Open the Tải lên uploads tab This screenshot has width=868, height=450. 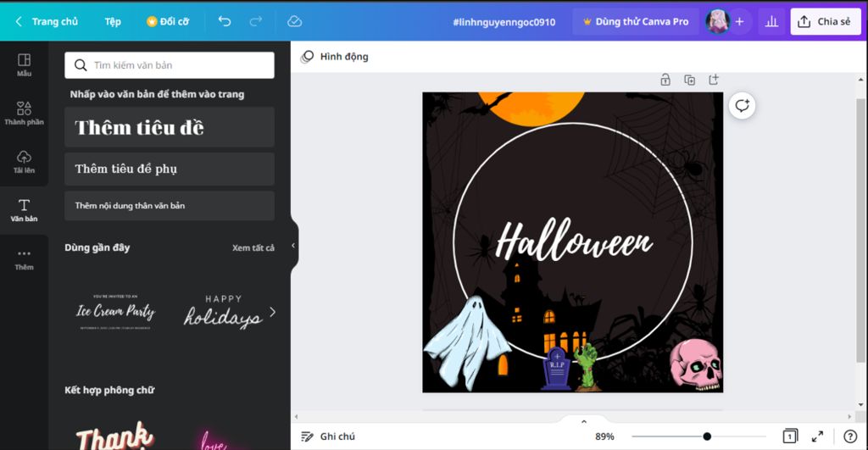[24, 162]
